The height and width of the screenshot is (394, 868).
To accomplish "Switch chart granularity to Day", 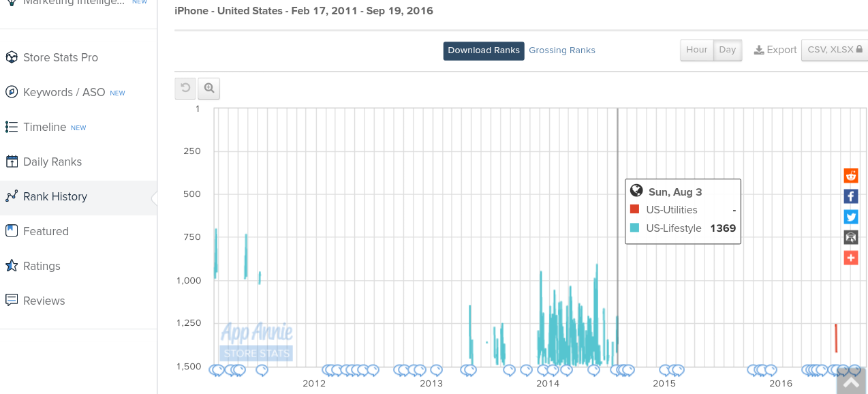I will point(728,50).
